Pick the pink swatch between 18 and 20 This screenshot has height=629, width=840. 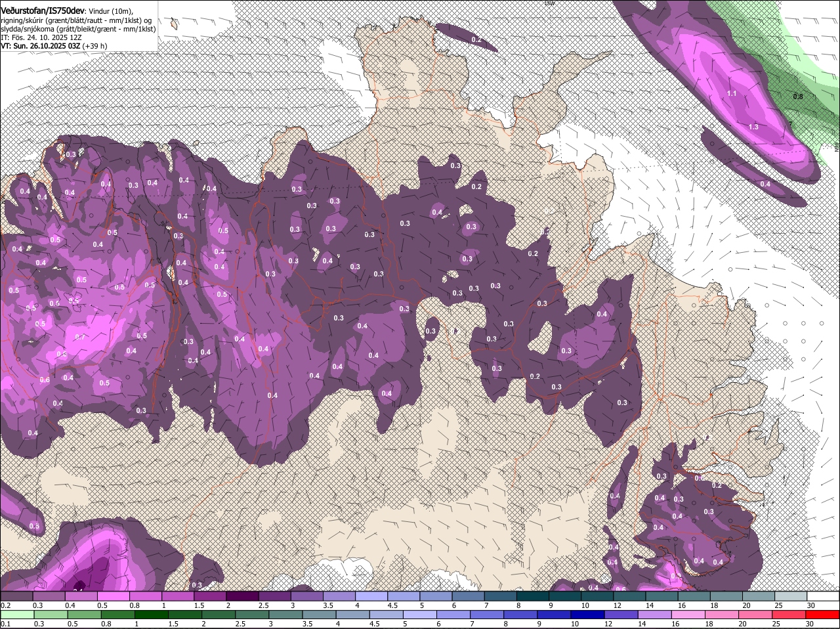coord(723,615)
